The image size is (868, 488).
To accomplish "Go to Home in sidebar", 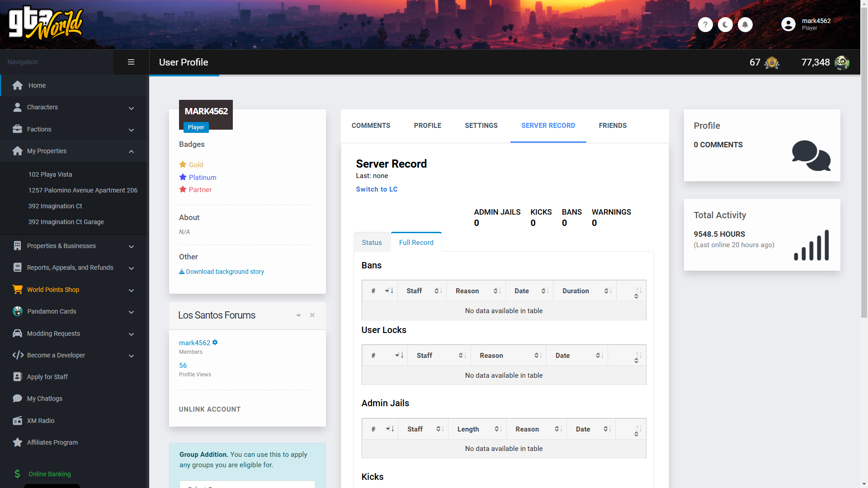I will point(74,85).
